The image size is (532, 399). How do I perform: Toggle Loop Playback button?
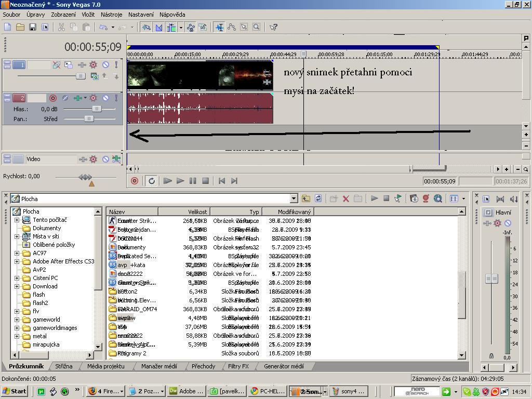152,181
